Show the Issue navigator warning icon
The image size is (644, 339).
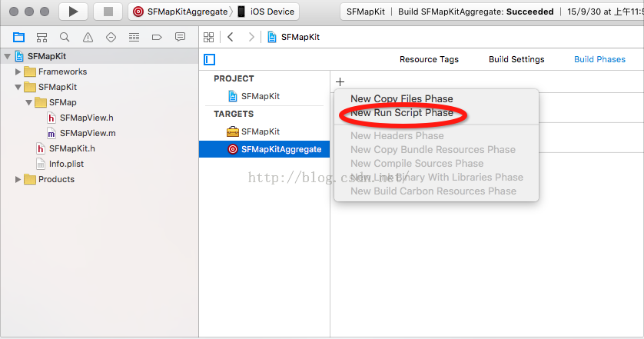(x=88, y=37)
